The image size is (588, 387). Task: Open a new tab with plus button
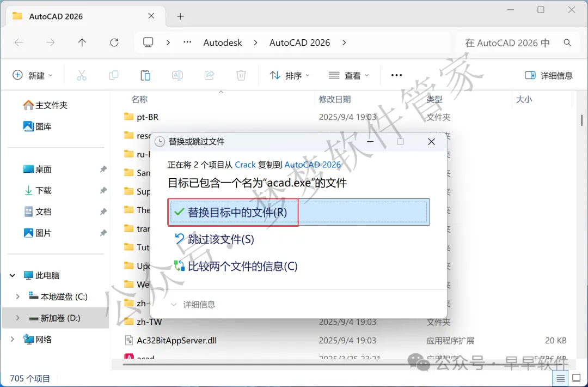(180, 16)
